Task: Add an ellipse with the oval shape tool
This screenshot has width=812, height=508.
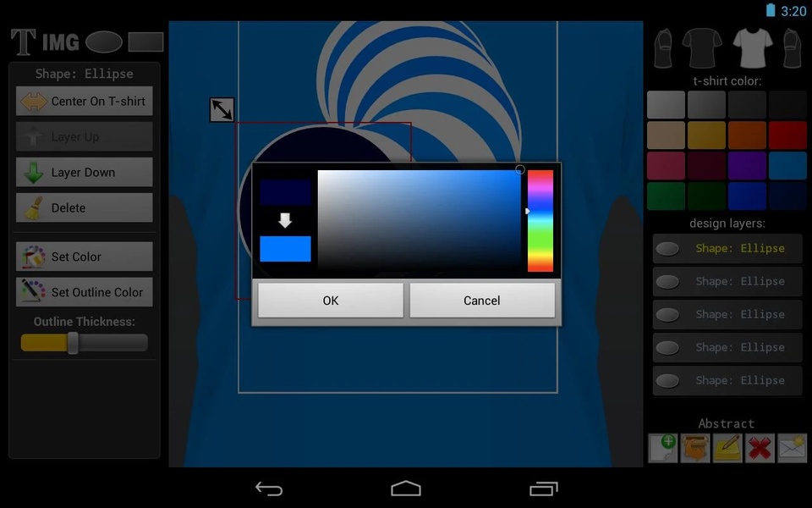Action: click(103, 42)
